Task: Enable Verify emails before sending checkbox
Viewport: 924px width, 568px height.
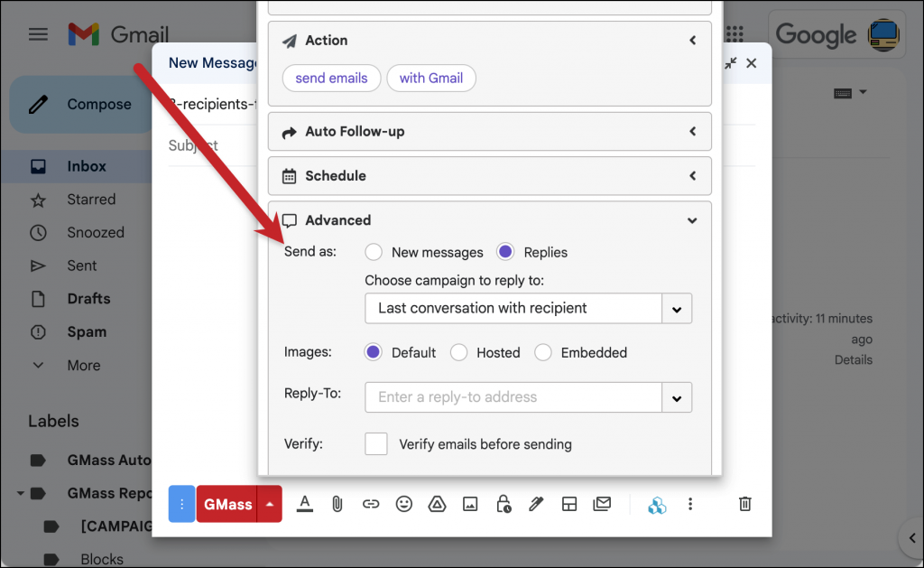Action: tap(376, 444)
